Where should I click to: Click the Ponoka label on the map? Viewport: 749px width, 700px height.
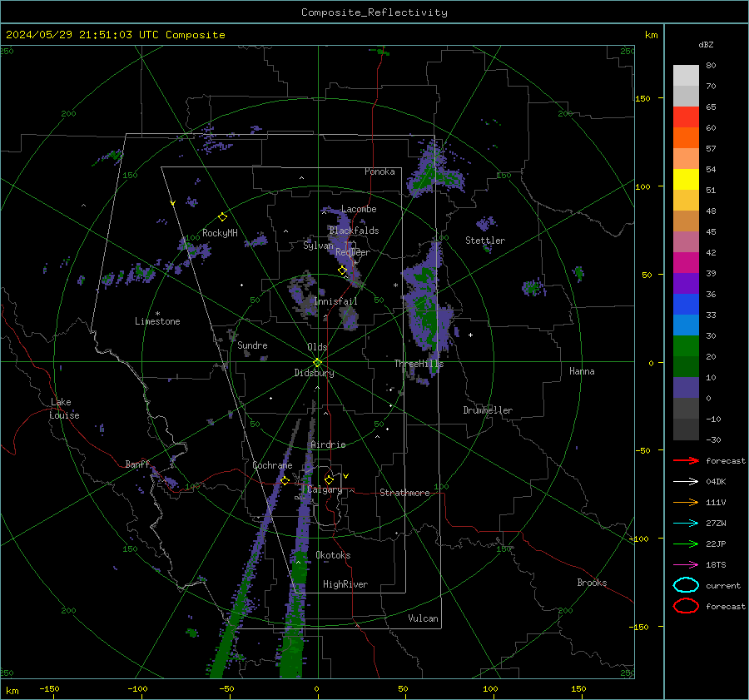pos(379,171)
